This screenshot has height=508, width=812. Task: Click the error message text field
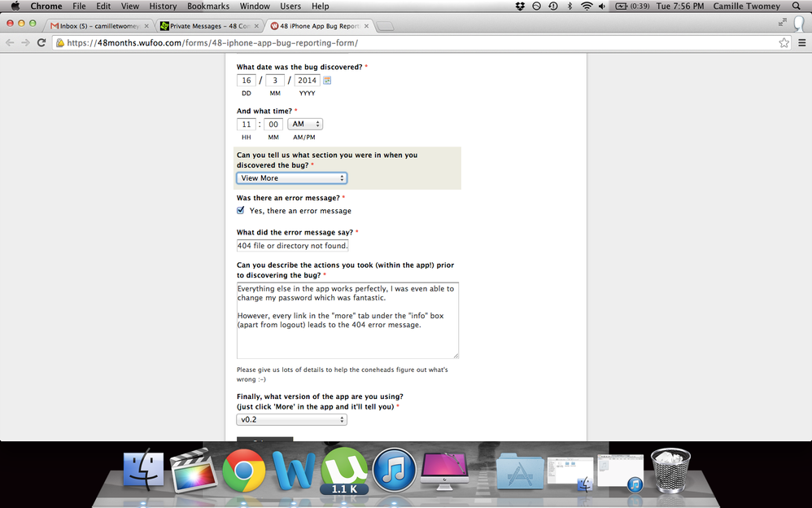coord(292,244)
